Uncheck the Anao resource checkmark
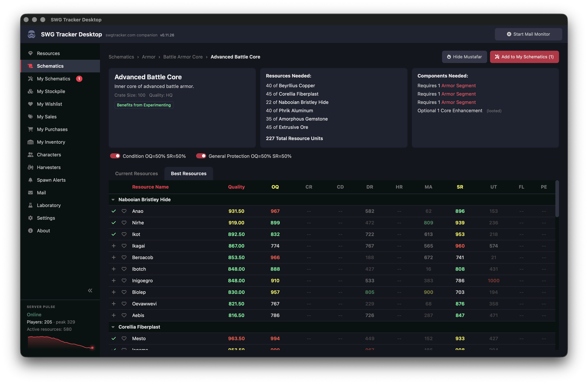Screen dimensions: 588x384 point(113,211)
